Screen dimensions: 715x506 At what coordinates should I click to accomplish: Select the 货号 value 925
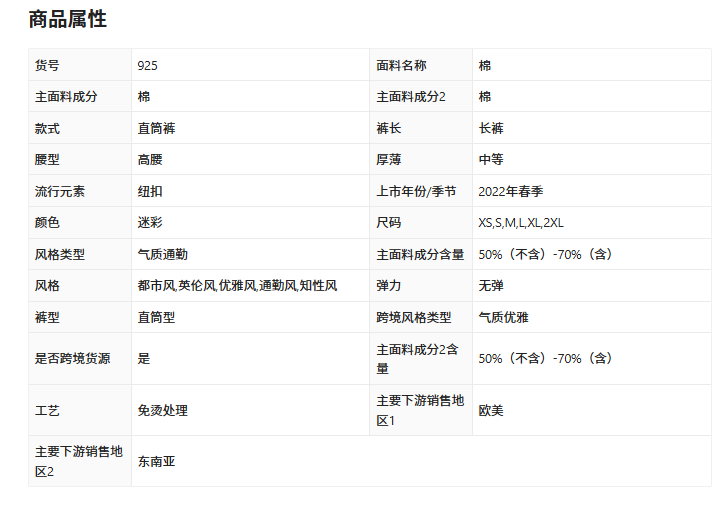pos(148,66)
